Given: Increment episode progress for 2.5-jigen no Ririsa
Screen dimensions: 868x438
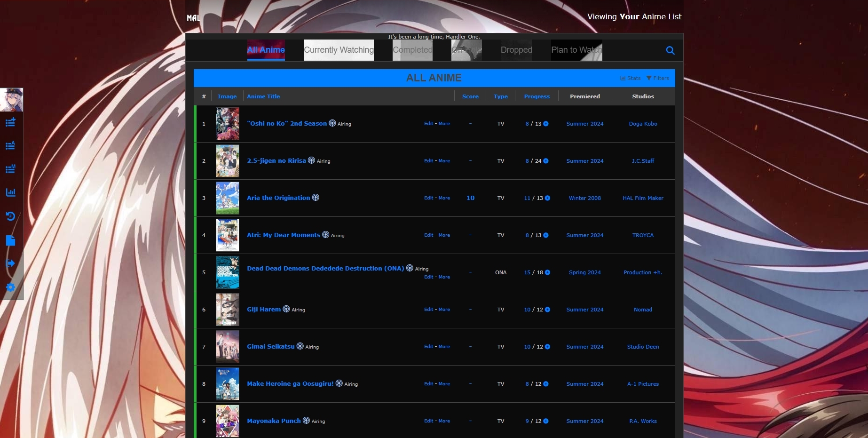Looking at the screenshot, I should 546,161.
